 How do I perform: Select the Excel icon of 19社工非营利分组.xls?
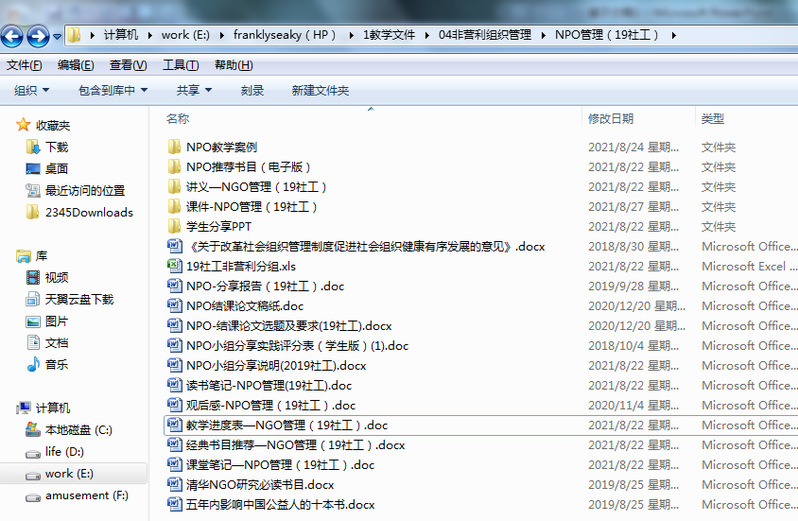coord(175,267)
